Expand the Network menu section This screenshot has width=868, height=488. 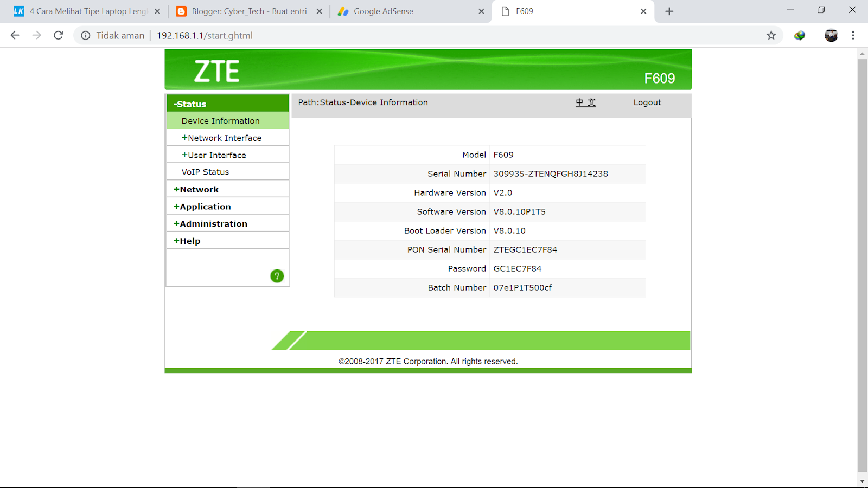point(228,189)
